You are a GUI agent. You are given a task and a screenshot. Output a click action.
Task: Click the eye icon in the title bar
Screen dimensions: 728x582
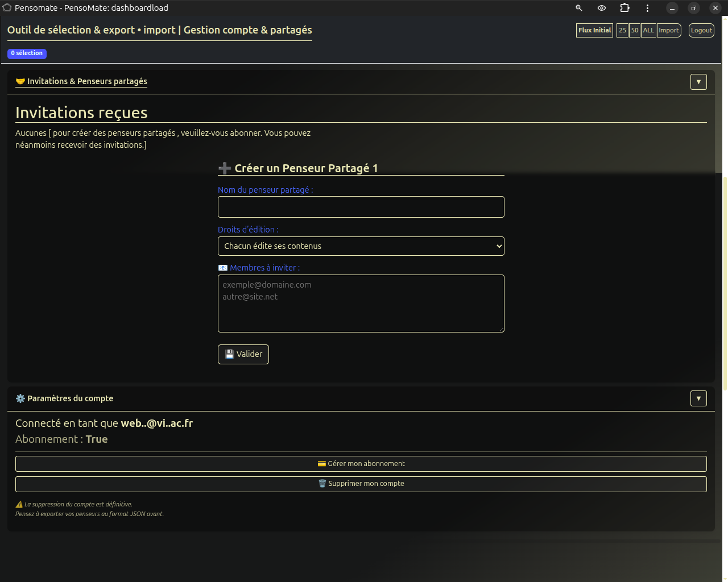[601, 8]
